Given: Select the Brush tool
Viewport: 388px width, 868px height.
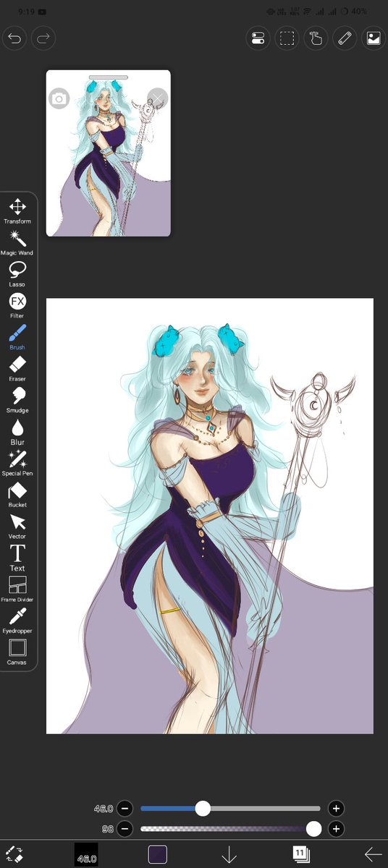Looking at the screenshot, I should point(17,337).
